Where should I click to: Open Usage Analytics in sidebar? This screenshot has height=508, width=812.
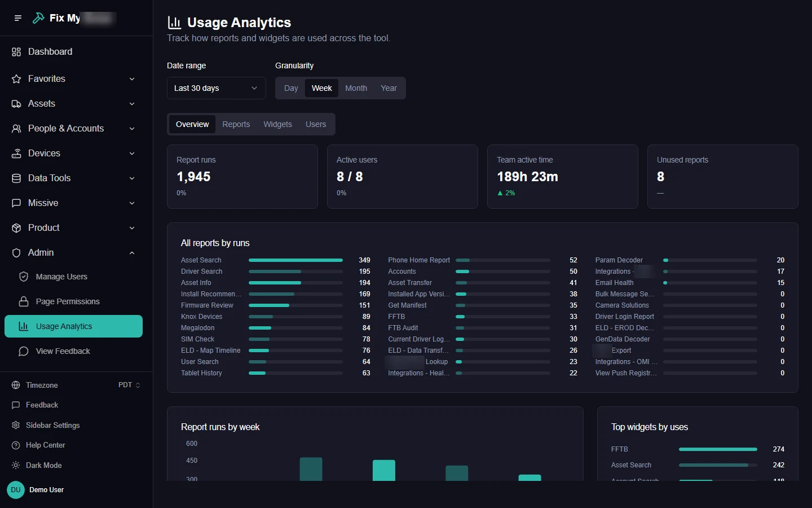(x=73, y=326)
